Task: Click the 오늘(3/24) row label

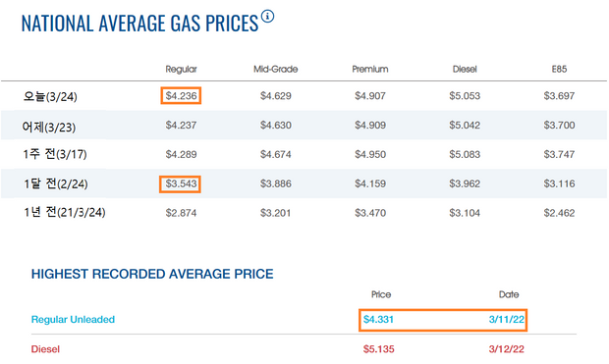Action: click(x=50, y=96)
